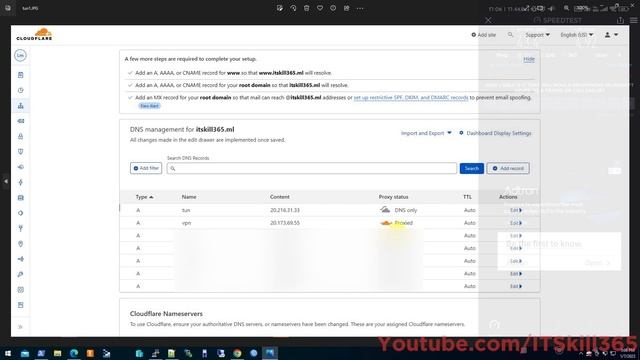
Task: Open Speed lightning bolt icon in sidebar
Action: point(21,182)
